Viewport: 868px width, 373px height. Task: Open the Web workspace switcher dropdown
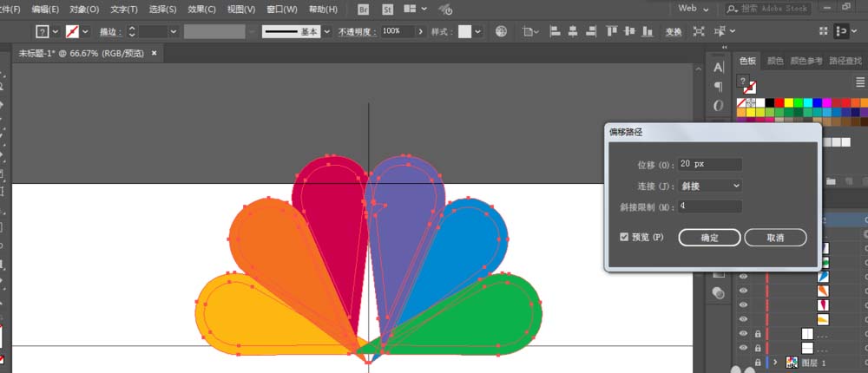coord(694,9)
